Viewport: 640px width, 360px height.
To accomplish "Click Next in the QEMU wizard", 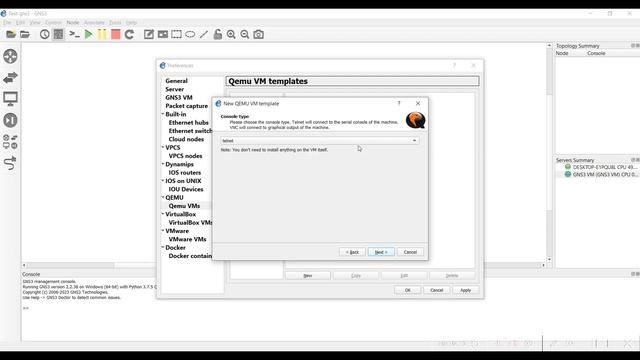I will click(x=381, y=252).
